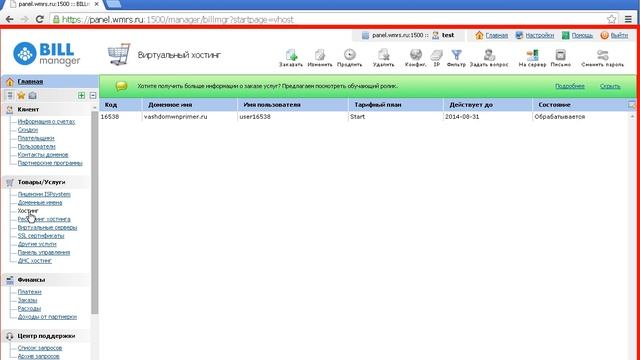Click the sidebar vertical scrollbar
This screenshot has height=360, width=640.
click(x=94, y=212)
